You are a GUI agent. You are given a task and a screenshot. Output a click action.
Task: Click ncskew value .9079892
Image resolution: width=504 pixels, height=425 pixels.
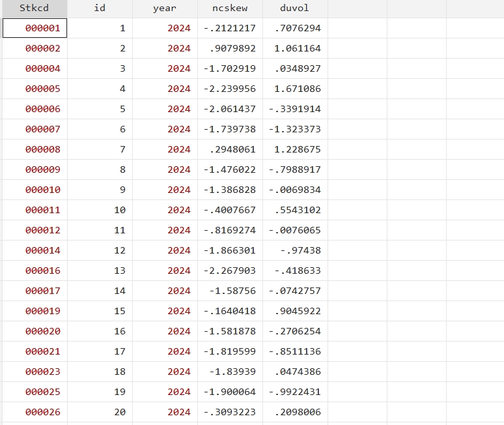230,48
